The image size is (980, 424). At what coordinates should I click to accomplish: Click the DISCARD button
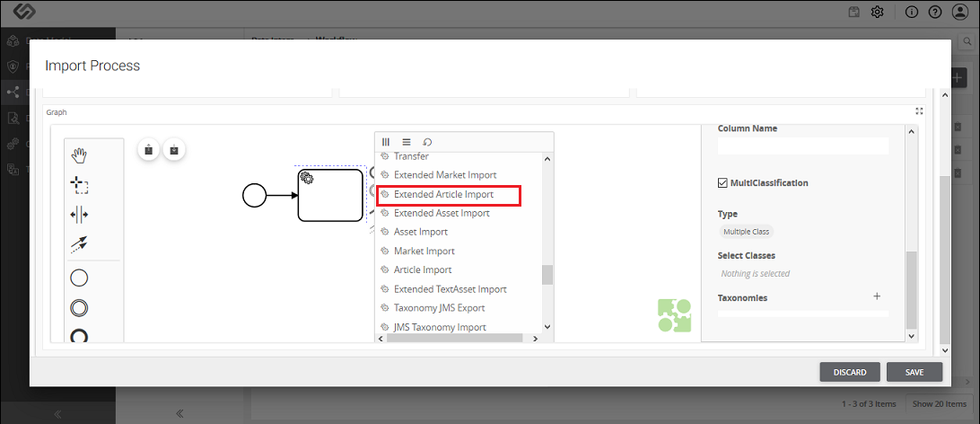pyautogui.click(x=850, y=372)
